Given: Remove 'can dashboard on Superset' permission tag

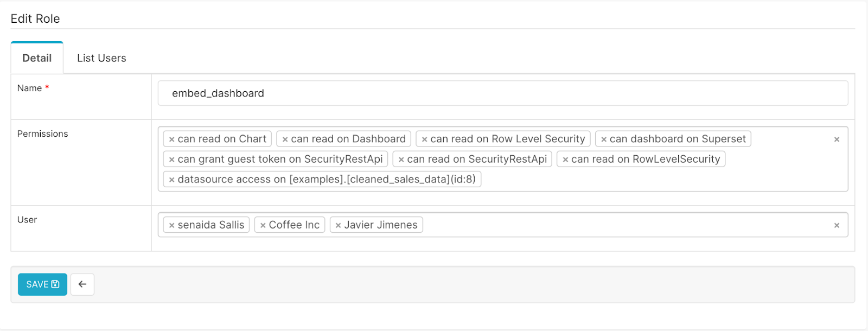Looking at the screenshot, I should coord(604,139).
